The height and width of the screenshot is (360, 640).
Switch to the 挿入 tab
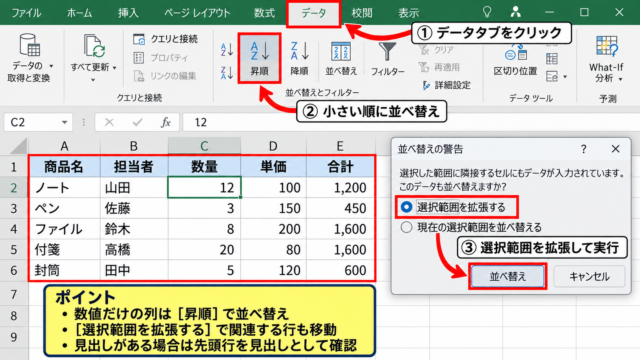[128, 13]
